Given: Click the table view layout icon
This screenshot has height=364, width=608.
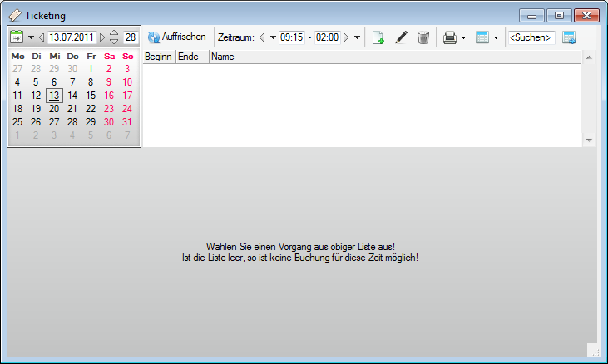Looking at the screenshot, I should coord(482,37).
